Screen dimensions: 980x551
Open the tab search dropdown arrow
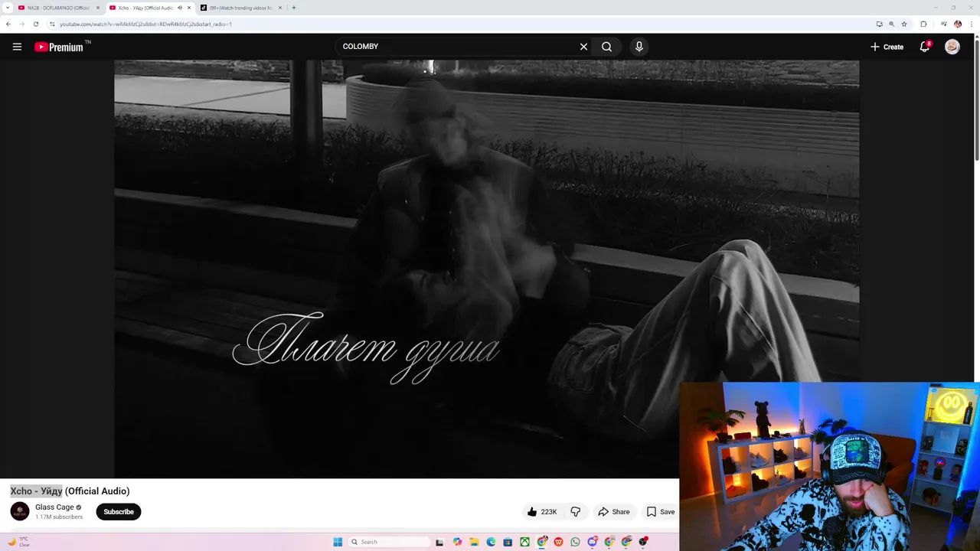(7, 8)
